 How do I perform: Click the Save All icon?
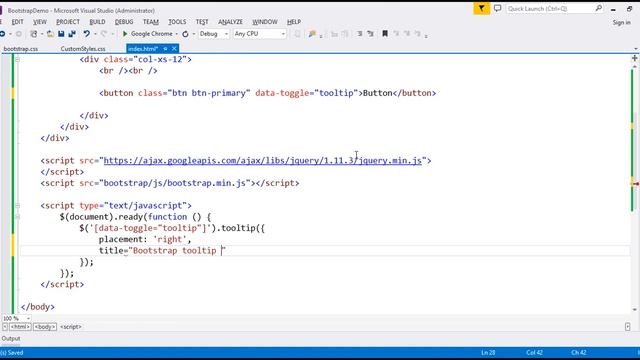coord(72,34)
